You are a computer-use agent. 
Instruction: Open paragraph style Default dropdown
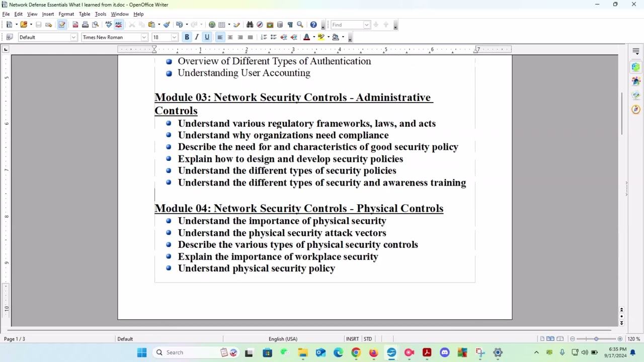pyautogui.click(x=73, y=37)
